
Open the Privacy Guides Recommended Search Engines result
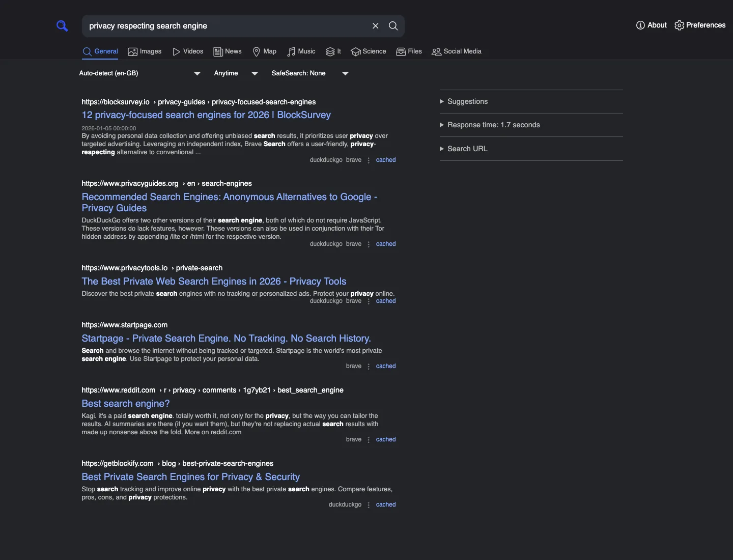[x=230, y=202]
